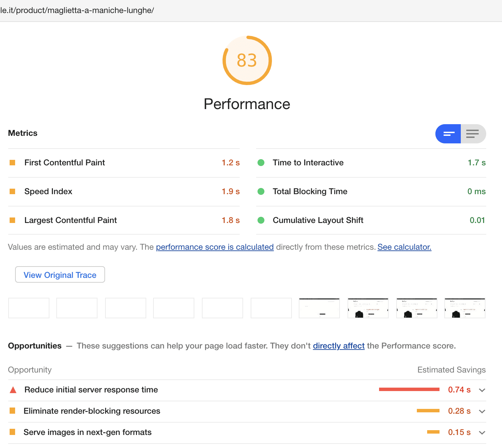Click the View Original Trace button
The width and height of the screenshot is (502, 448).
click(x=60, y=274)
